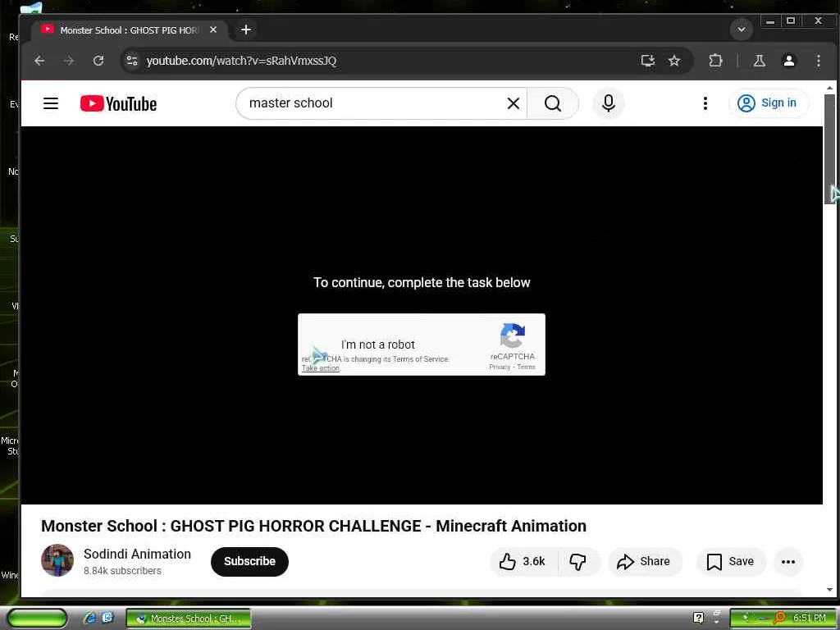The image size is (840, 630).
Task: Close the Monster School tab
Action: tap(213, 30)
